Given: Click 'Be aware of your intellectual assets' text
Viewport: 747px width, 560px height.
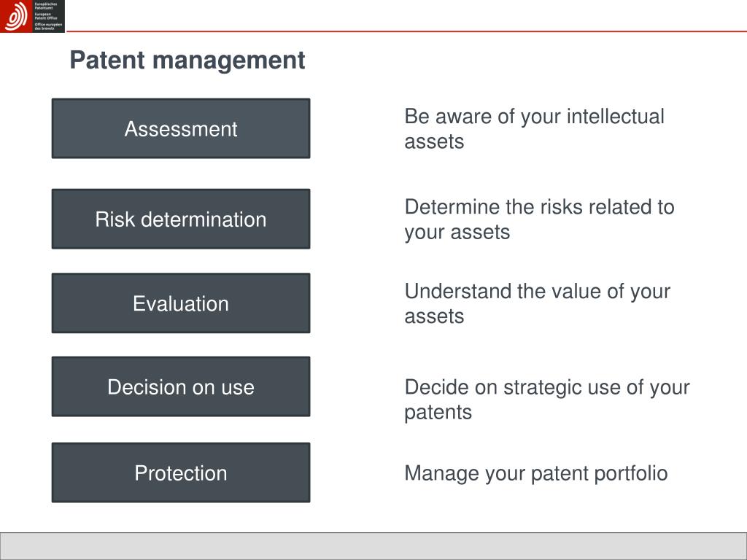Looking at the screenshot, I should pos(534,128).
